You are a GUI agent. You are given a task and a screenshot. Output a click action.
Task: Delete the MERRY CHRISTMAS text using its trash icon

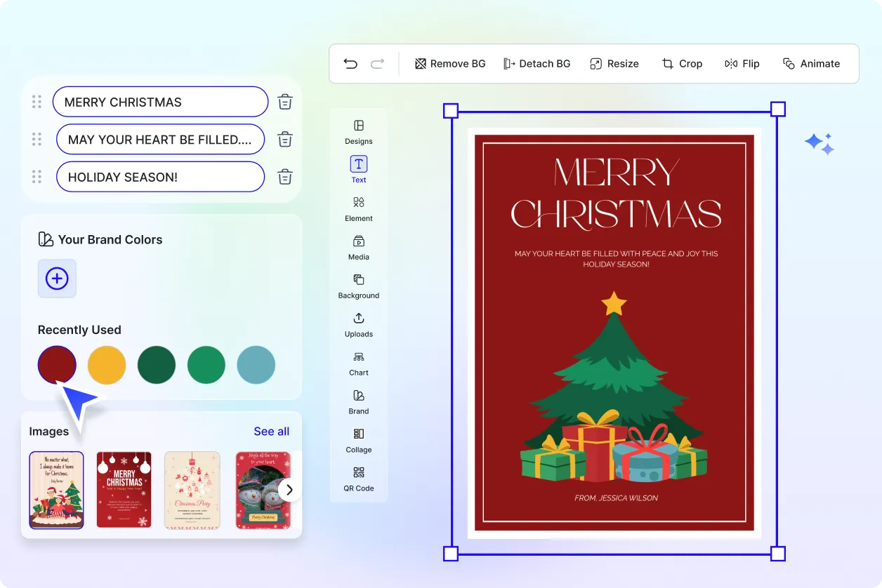284,101
